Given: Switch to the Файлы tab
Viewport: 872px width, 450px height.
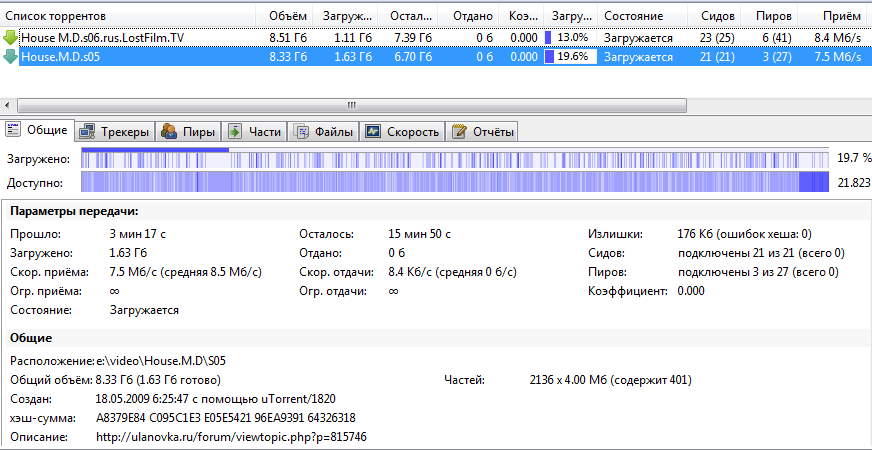Looking at the screenshot, I should click(324, 132).
